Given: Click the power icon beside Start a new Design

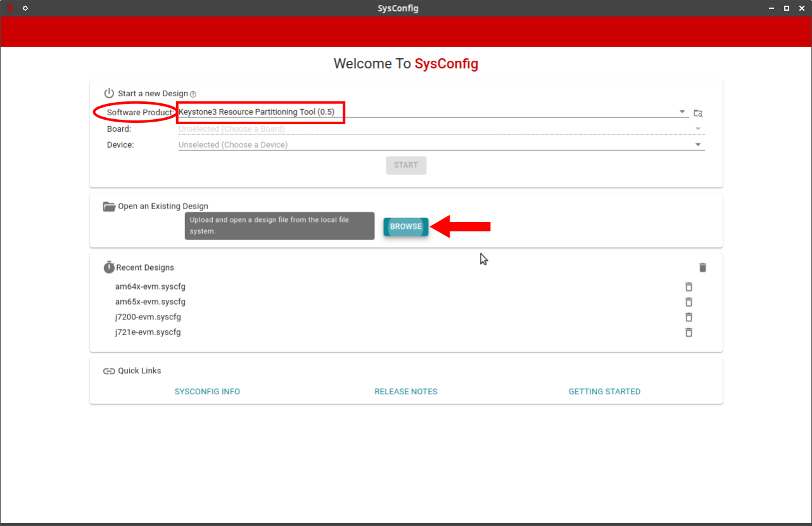Looking at the screenshot, I should [108, 93].
